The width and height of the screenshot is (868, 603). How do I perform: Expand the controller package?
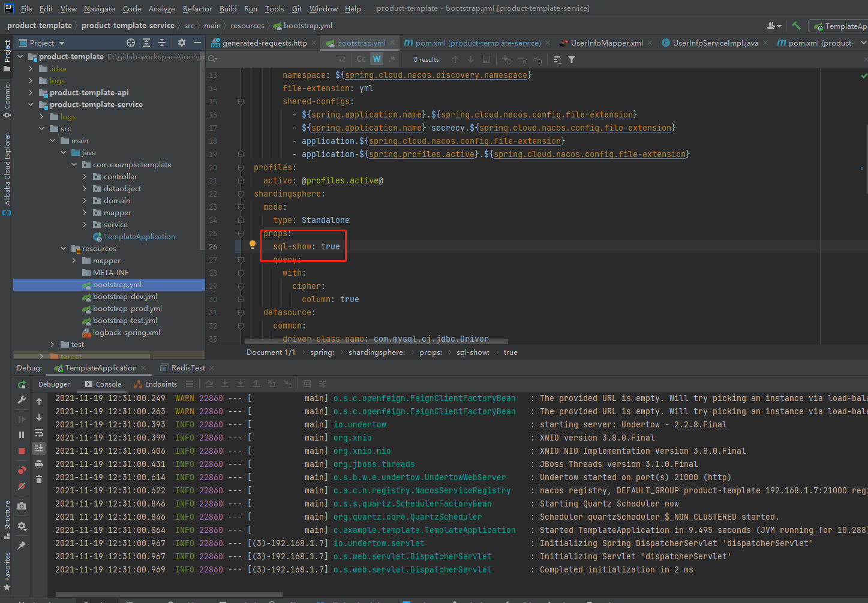85,177
